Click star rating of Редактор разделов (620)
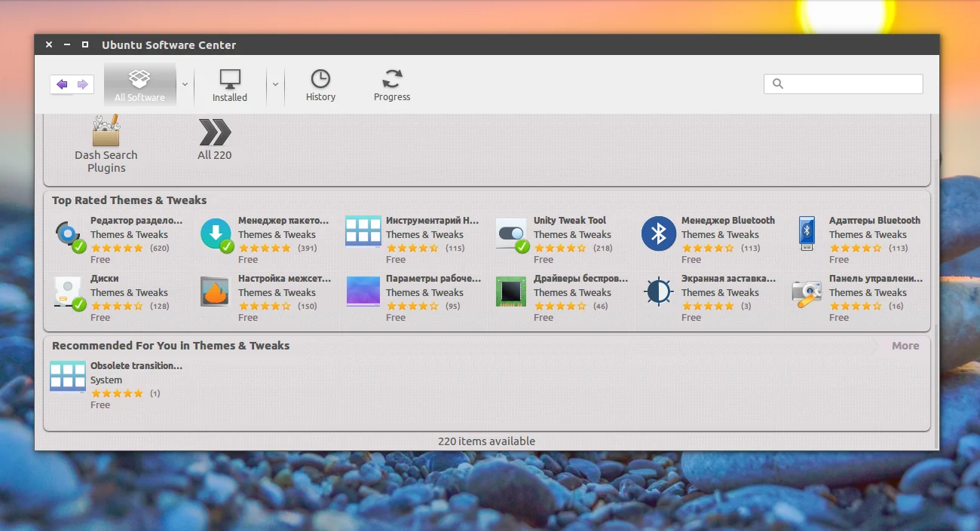This screenshot has height=531, width=980. point(117,248)
